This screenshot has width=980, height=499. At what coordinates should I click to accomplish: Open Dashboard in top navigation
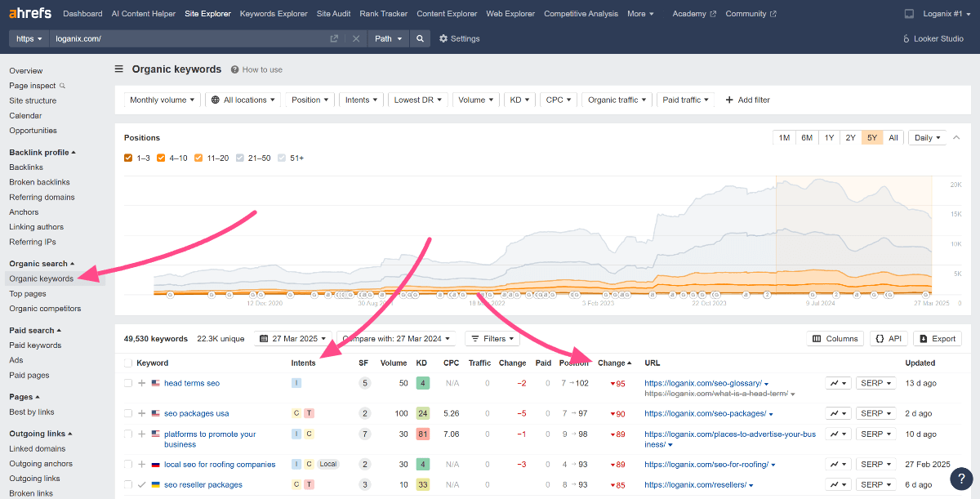[82, 14]
